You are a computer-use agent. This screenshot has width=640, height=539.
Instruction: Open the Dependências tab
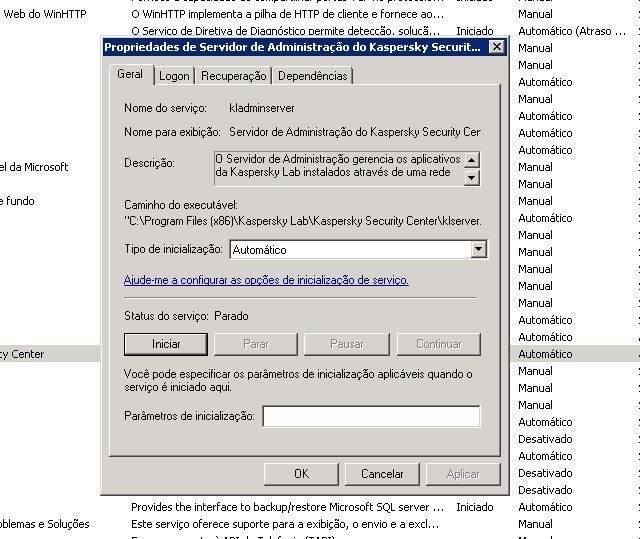[x=312, y=76]
